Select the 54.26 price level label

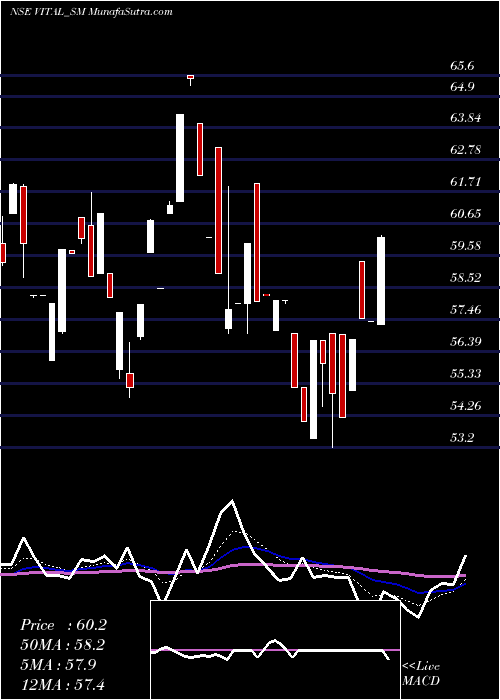pos(466,405)
